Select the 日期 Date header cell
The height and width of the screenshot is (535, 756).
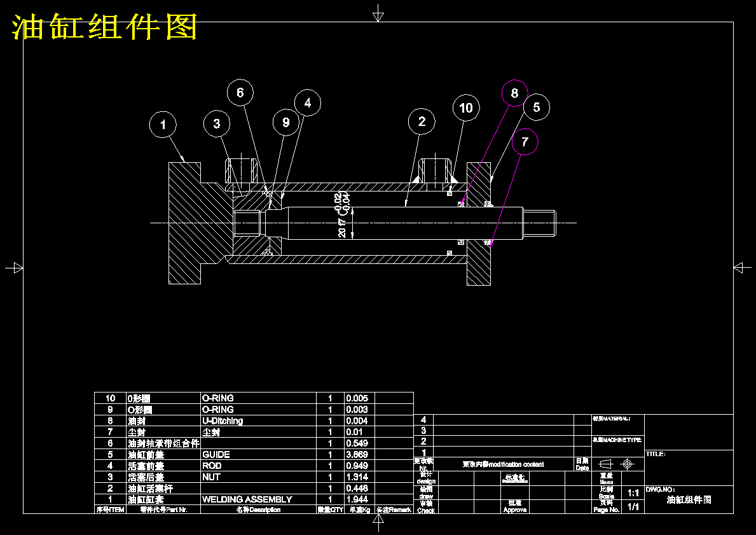tap(582, 464)
